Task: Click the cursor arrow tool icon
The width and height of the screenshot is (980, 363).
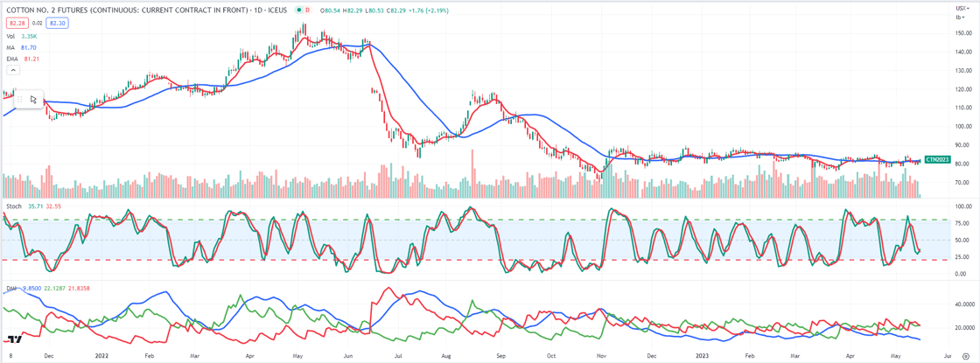Action: (x=34, y=99)
